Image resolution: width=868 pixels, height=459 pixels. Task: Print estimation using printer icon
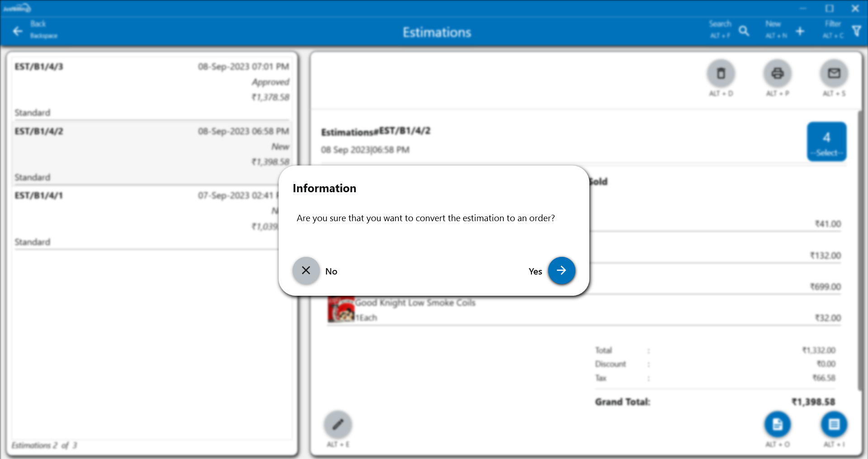click(778, 73)
